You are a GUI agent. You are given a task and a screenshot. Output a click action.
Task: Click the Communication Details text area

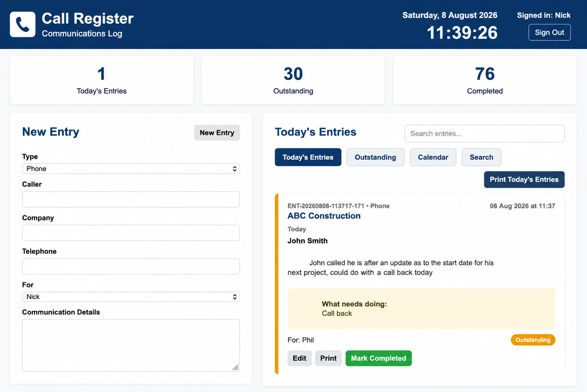pyautogui.click(x=131, y=345)
